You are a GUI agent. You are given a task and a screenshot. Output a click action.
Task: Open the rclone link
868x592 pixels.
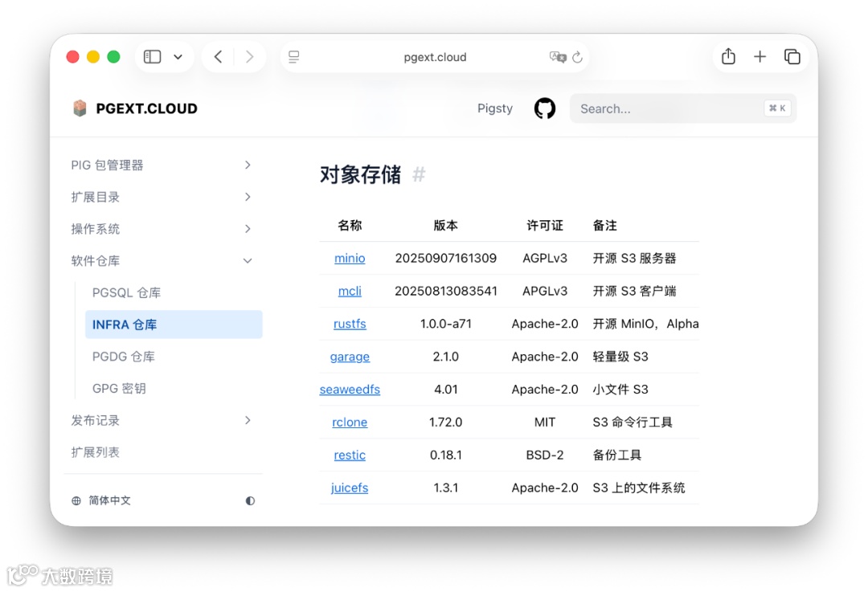coord(350,423)
